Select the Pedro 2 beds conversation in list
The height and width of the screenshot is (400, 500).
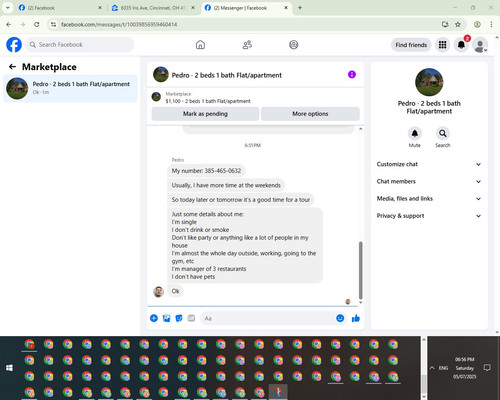pyautogui.click(x=70, y=88)
